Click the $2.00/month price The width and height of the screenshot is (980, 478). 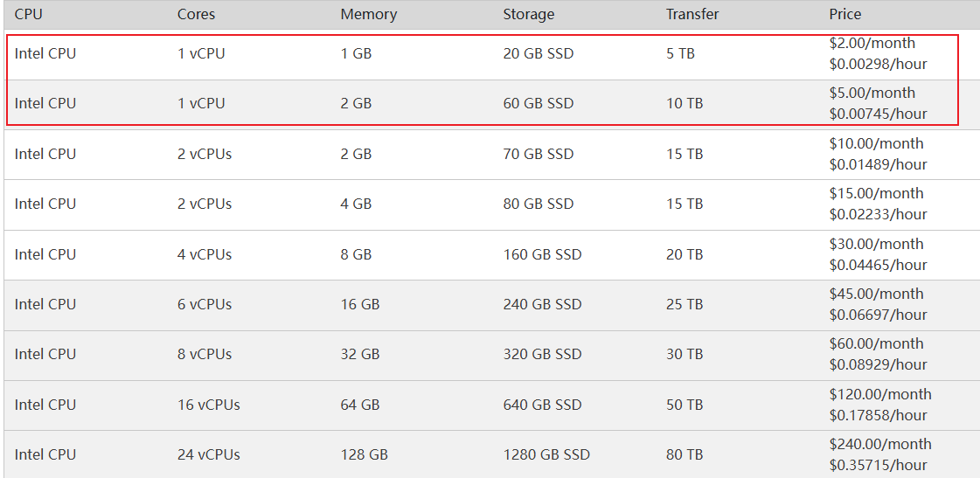tap(872, 43)
